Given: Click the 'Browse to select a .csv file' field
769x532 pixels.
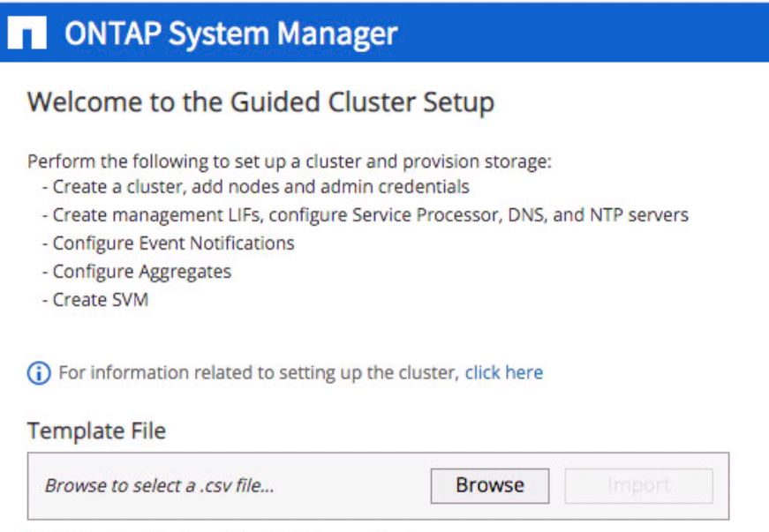Looking at the screenshot, I should tap(159, 485).
